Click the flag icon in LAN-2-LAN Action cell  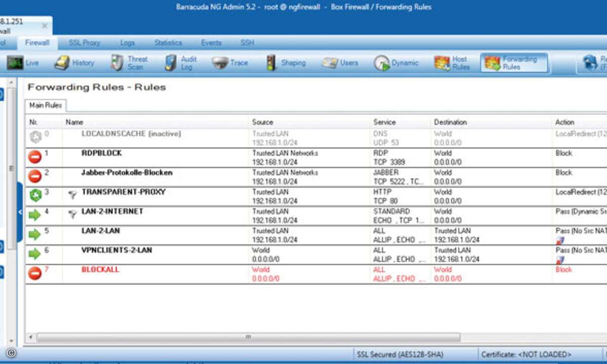coord(560,241)
